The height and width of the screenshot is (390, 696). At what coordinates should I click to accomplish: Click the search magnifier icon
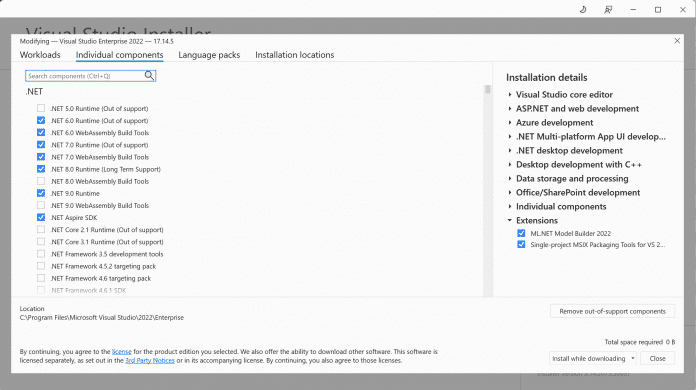[149, 76]
